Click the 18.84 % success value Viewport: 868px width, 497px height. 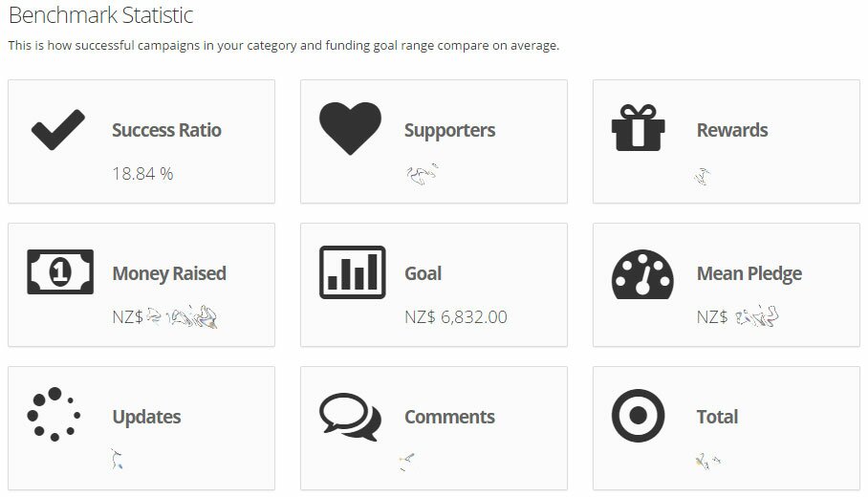(142, 174)
